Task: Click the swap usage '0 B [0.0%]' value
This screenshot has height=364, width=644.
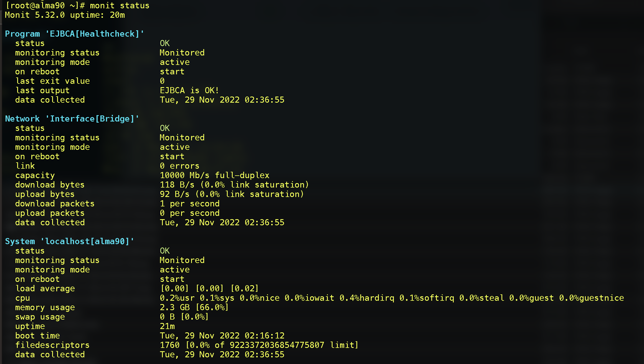Action: point(184,317)
